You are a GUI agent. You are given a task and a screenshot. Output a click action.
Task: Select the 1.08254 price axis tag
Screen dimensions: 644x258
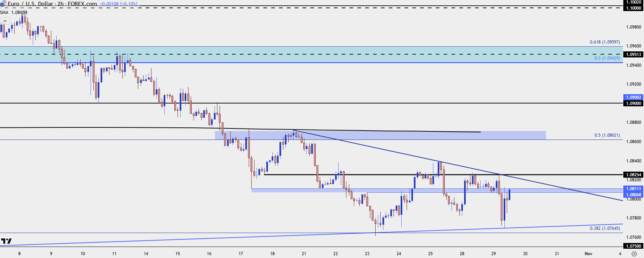[x=633, y=175]
